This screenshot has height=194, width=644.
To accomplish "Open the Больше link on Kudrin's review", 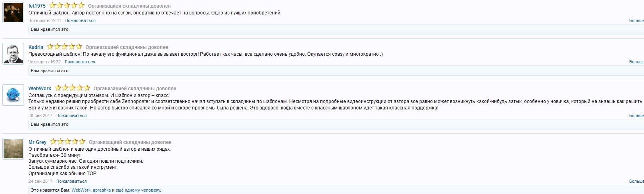I will 636,62.
